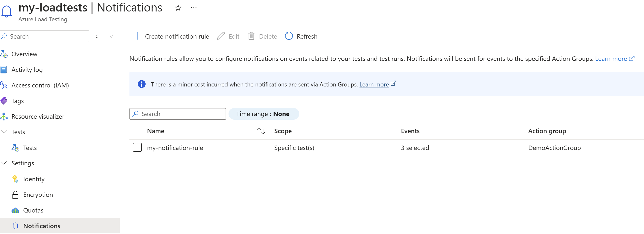This screenshot has width=644, height=234.
Task: Click the Delete label in toolbar
Action: point(268,36)
